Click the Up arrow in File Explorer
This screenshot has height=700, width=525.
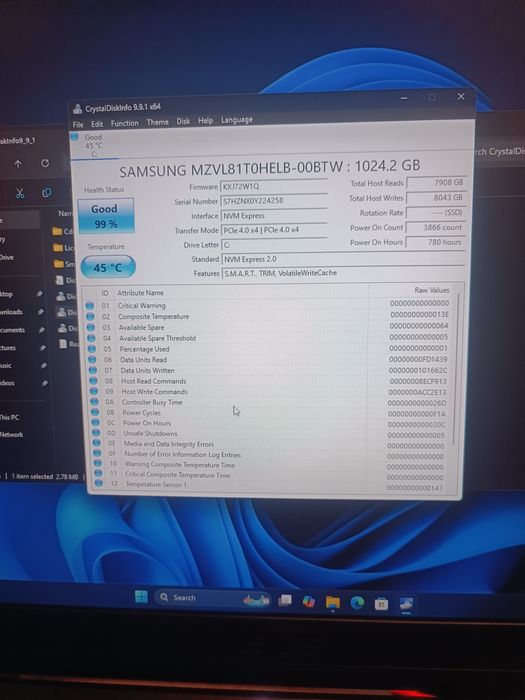pos(18,164)
